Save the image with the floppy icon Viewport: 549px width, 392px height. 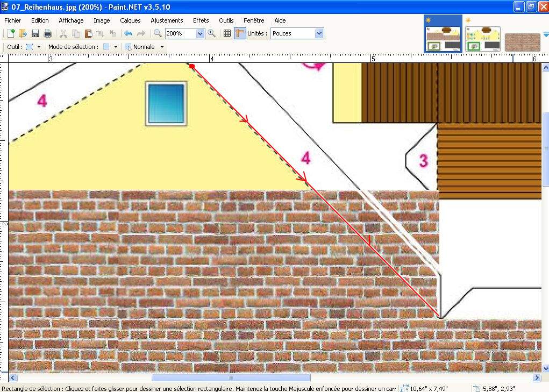35,33
